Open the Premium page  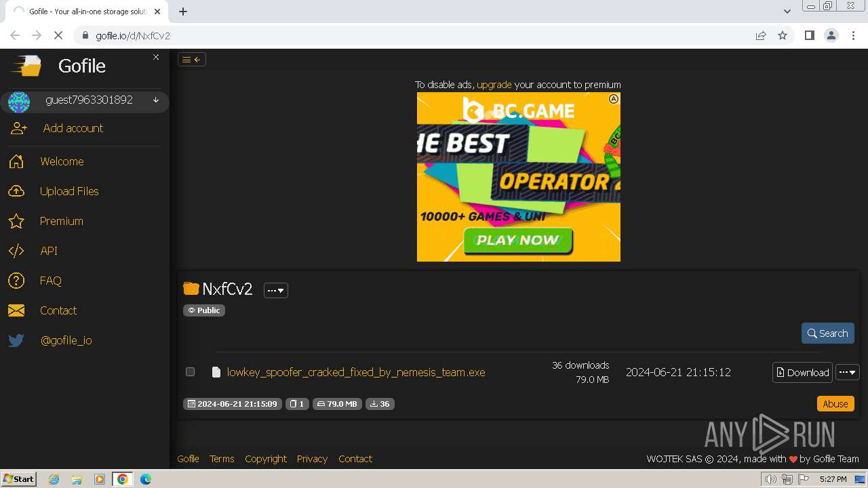click(x=62, y=221)
